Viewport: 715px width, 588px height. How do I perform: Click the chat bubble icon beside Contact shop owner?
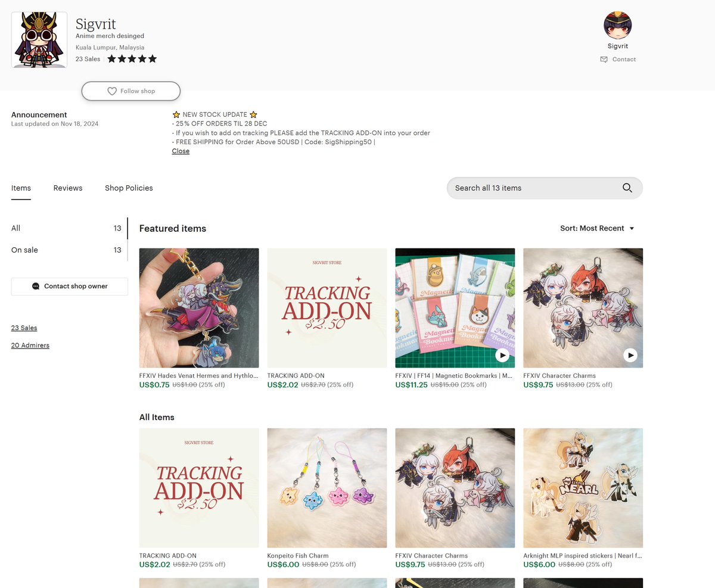tap(36, 287)
